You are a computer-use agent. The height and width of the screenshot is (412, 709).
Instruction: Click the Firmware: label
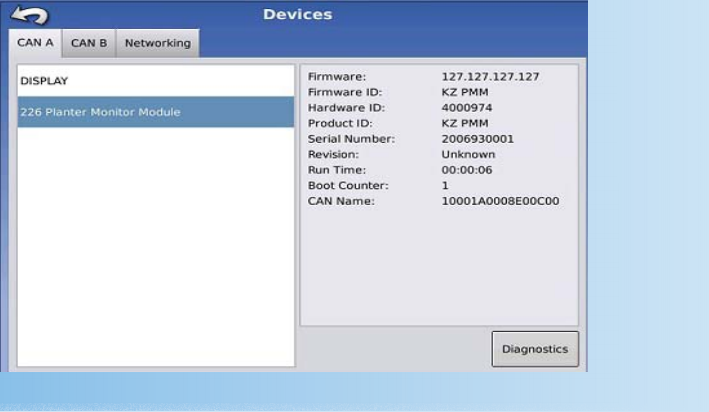336,77
